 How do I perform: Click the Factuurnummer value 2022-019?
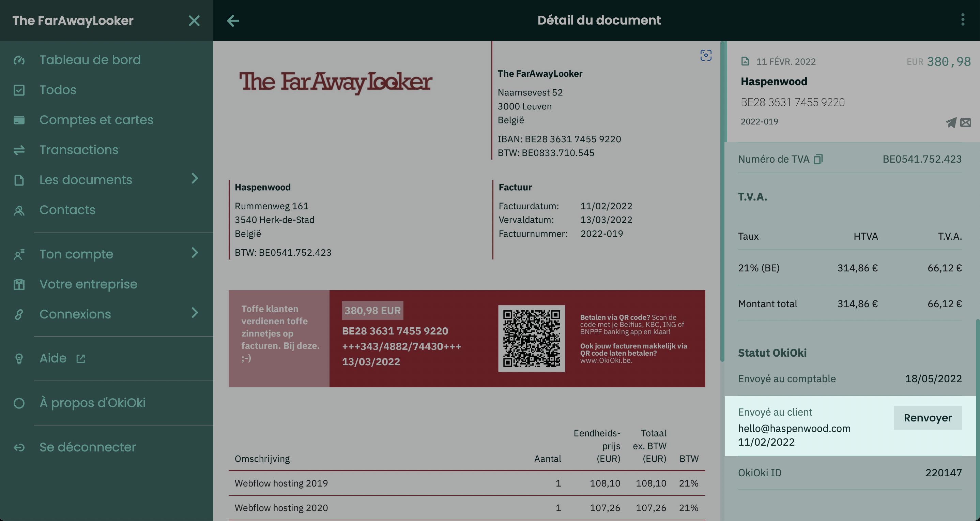click(601, 234)
